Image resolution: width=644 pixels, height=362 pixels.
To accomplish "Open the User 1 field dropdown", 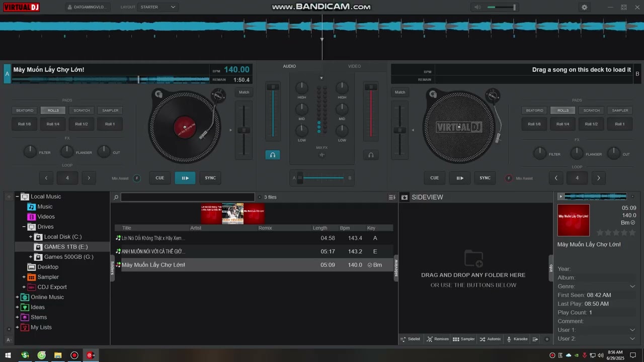I will coord(632,330).
